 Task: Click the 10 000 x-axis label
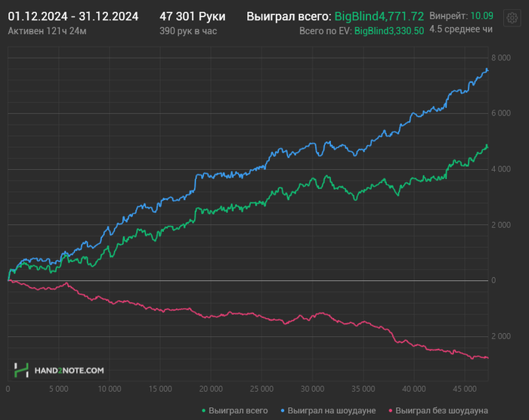click(x=110, y=389)
